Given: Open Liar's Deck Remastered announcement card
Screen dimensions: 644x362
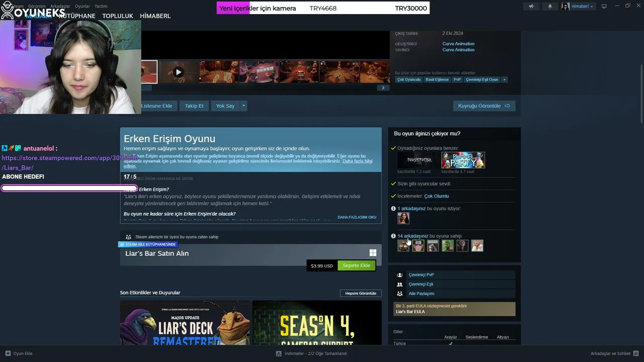Looking at the screenshot, I should click(x=185, y=323).
